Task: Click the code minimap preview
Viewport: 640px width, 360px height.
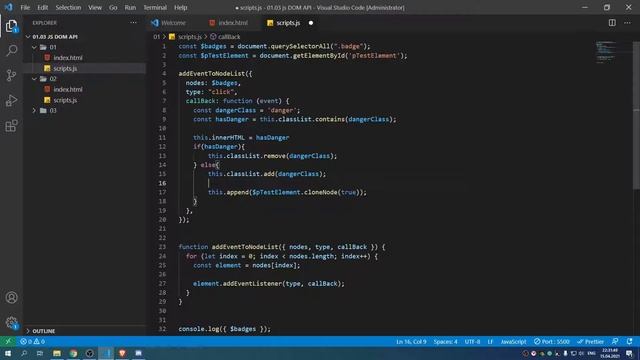Action: (x=606, y=51)
